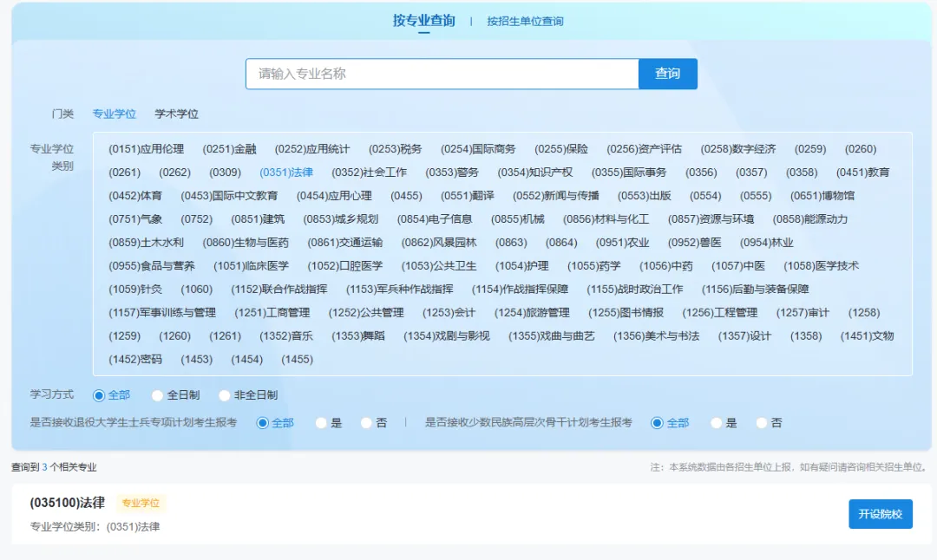
Task: Select (1452)密码 category
Action: point(135,360)
